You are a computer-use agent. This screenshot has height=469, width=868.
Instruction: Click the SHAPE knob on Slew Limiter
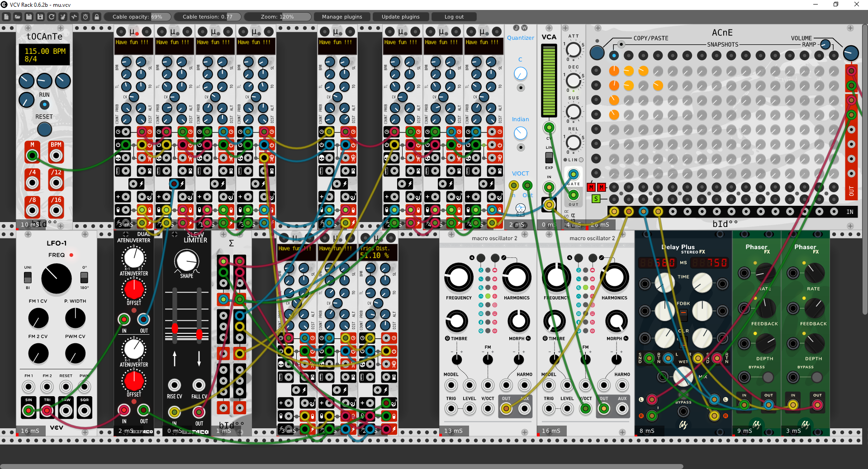coord(187,261)
